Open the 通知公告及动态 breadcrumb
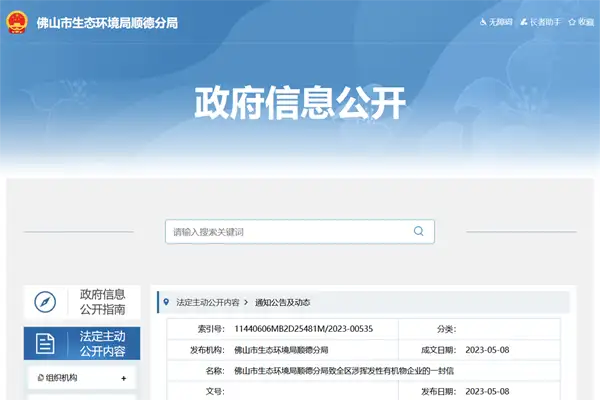This screenshot has width=600, height=400. click(x=282, y=302)
